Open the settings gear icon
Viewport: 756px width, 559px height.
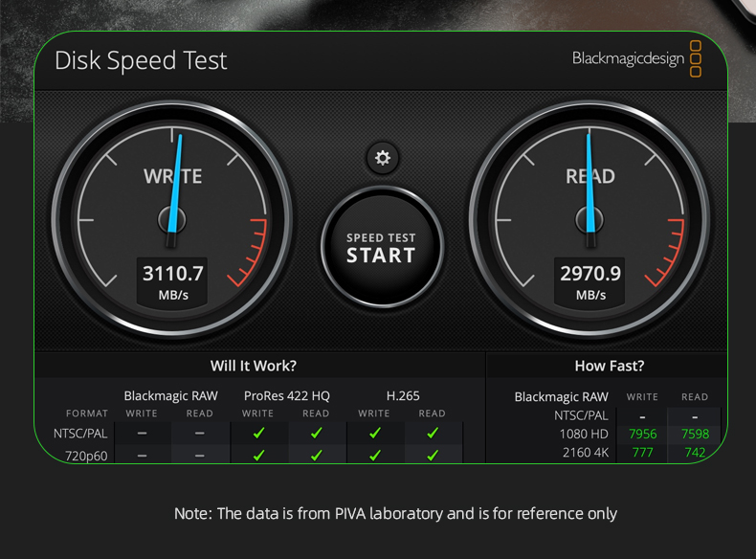point(382,158)
